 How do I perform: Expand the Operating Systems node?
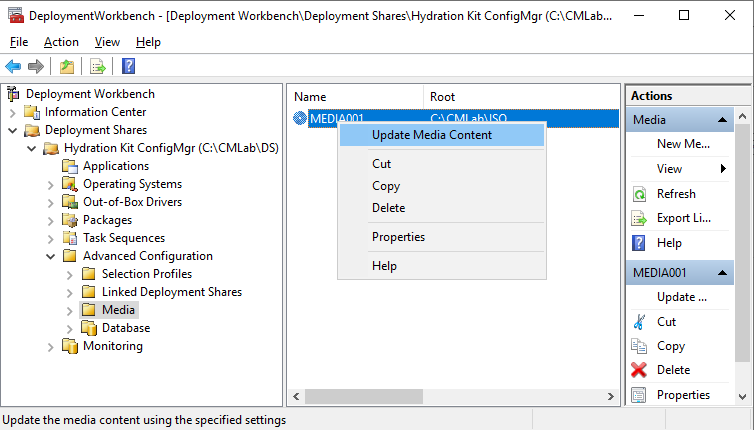pyautogui.click(x=50, y=185)
